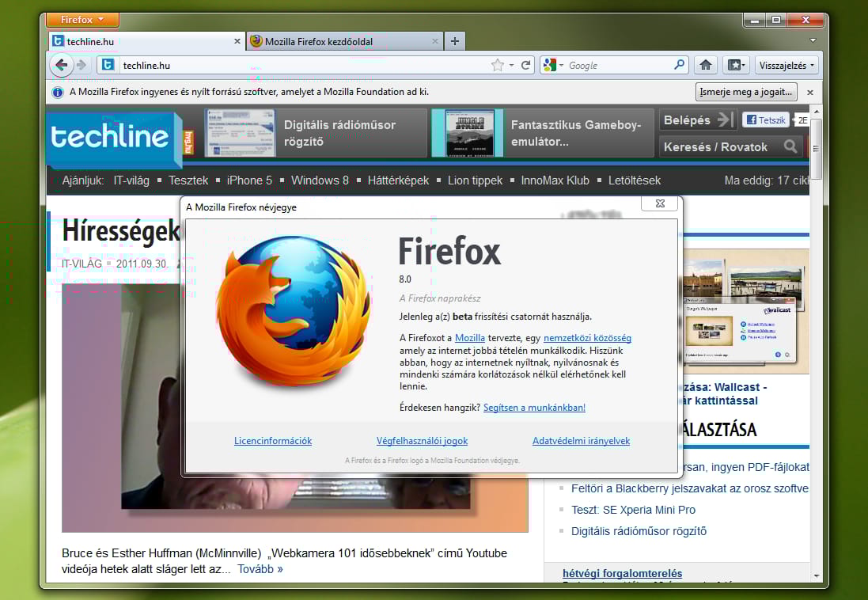This screenshot has height=600, width=868.
Task: Open the Digitális rádióműsor rögzítő banner headline
Action: click(x=339, y=133)
